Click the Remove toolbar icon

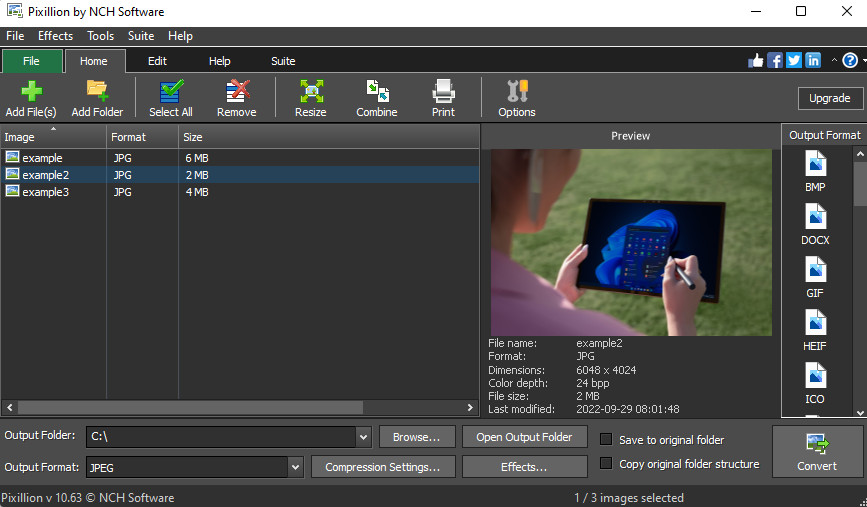[x=237, y=98]
